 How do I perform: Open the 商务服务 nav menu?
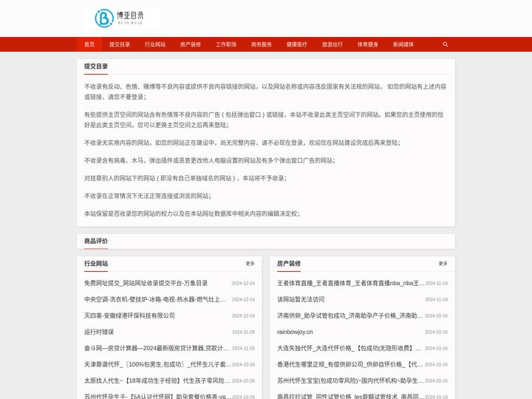coord(262,44)
